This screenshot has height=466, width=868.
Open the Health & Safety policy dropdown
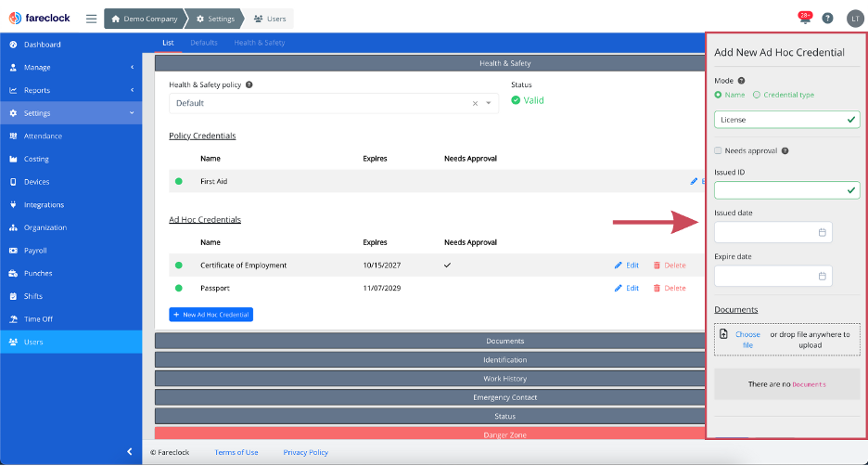[x=488, y=103]
